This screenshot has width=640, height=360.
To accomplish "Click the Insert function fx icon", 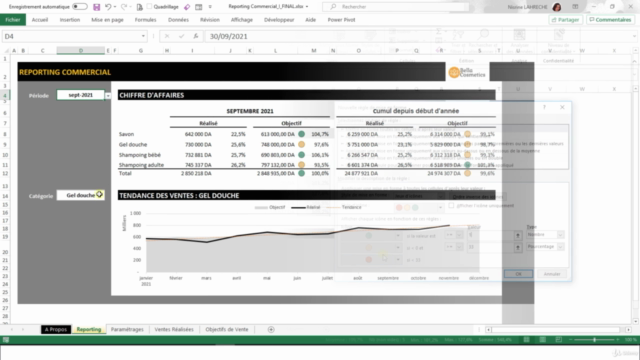I will [196, 36].
